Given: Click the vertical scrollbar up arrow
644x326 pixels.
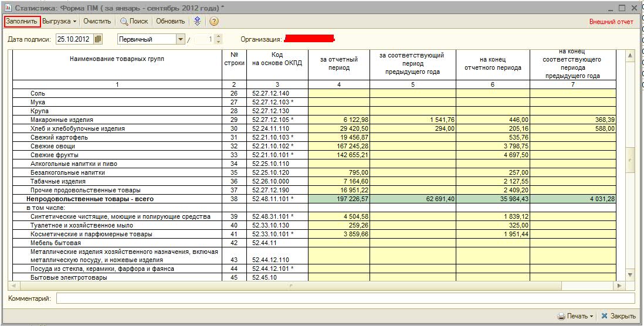Looking at the screenshot, I should point(631,55).
